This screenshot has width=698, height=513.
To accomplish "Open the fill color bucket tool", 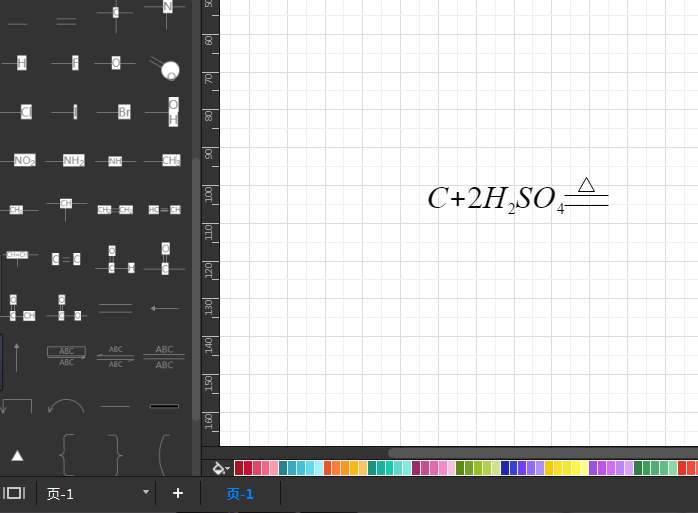I will (221, 468).
